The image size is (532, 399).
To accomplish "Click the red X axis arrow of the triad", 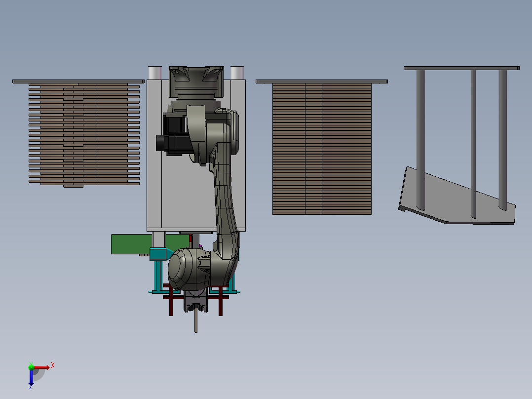I will (x=41, y=367).
